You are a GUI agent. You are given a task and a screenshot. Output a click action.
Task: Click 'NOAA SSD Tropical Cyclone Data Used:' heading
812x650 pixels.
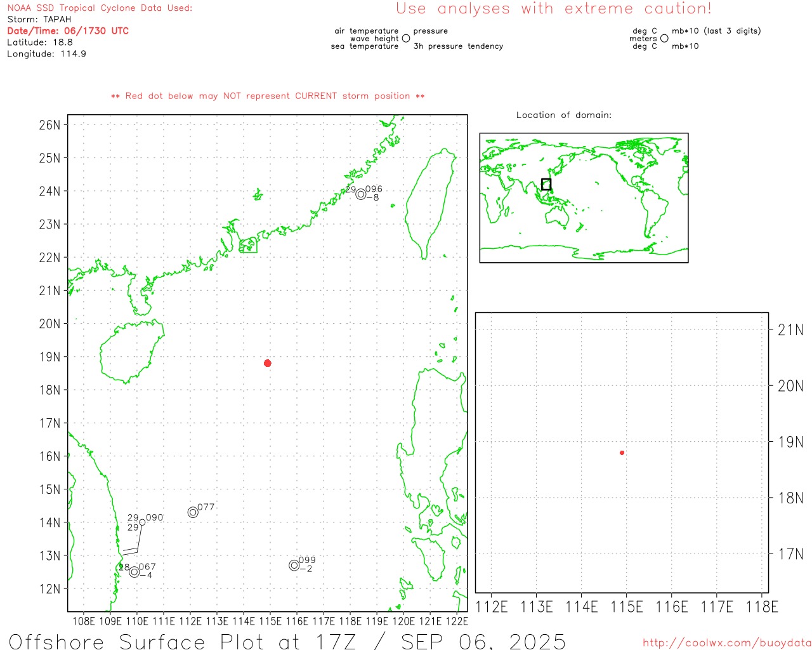click(100, 8)
